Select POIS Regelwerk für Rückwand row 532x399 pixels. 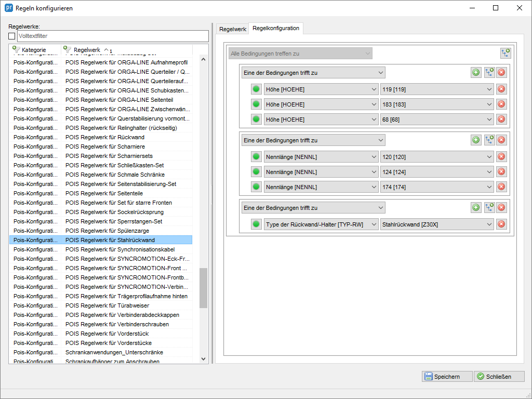101,137
